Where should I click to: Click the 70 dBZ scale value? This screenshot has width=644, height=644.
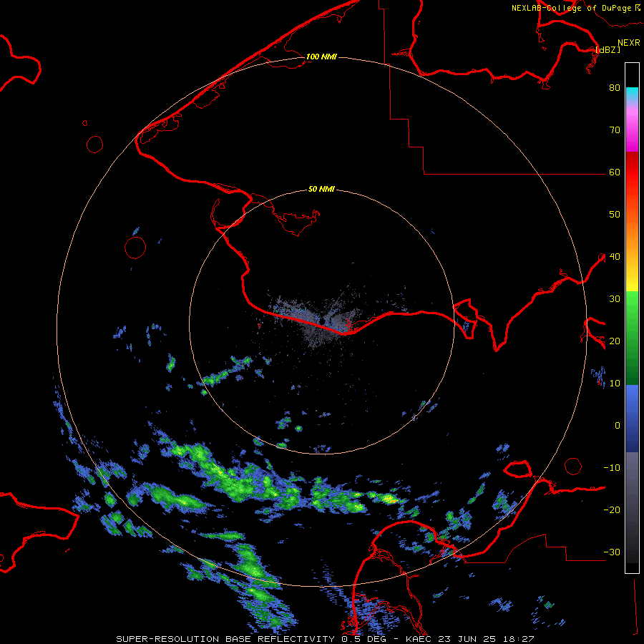(x=615, y=130)
